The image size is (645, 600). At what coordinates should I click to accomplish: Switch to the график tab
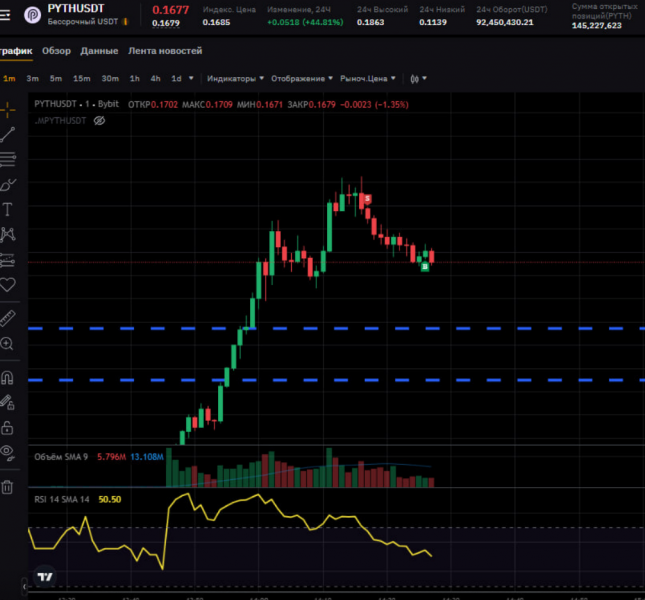[16, 51]
